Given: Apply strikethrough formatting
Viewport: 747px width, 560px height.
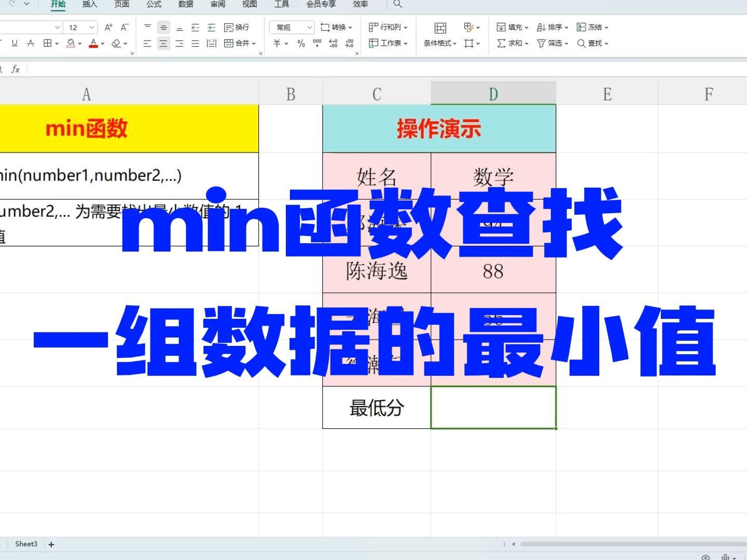Looking at the screenshot, I should [31, 43].
